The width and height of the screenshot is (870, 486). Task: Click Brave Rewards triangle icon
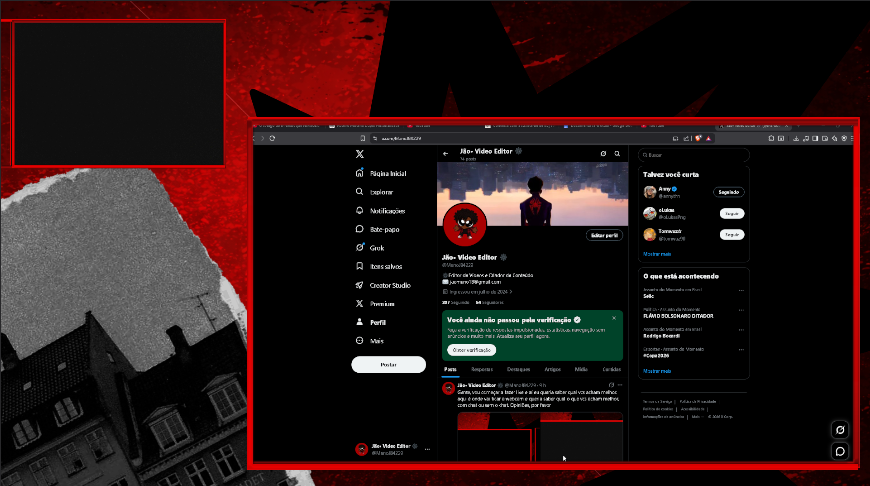point(709,138)
